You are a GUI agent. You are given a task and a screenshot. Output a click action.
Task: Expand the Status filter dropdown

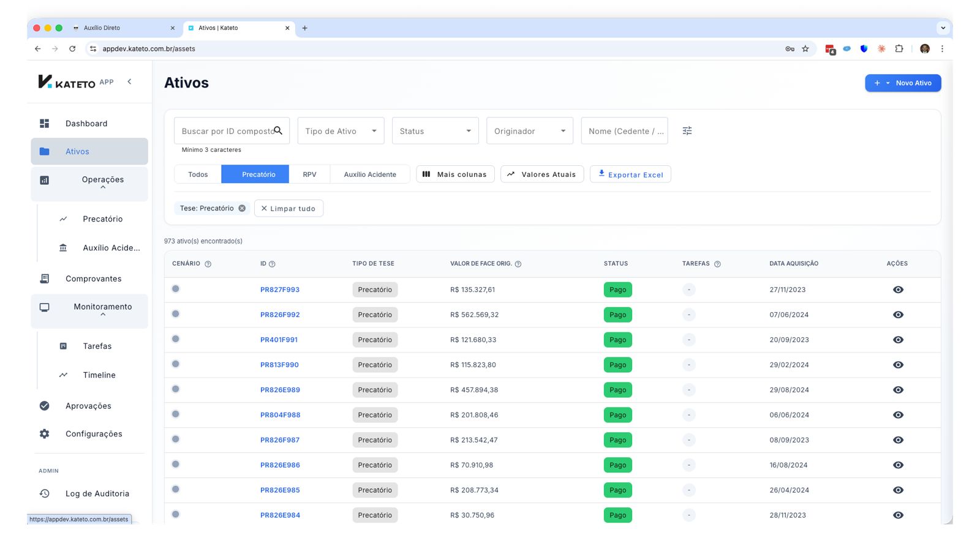[435, 131]
